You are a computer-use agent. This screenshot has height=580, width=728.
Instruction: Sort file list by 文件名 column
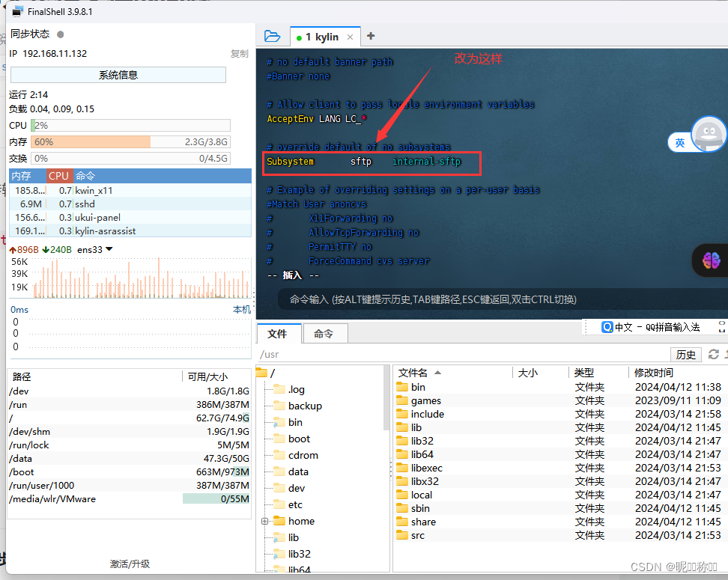(x=453, y=373)
